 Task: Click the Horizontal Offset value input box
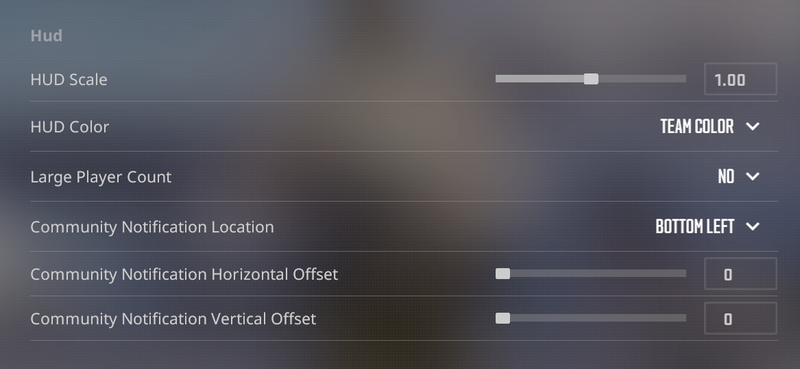pyautogui.click(x=740, y=274)
